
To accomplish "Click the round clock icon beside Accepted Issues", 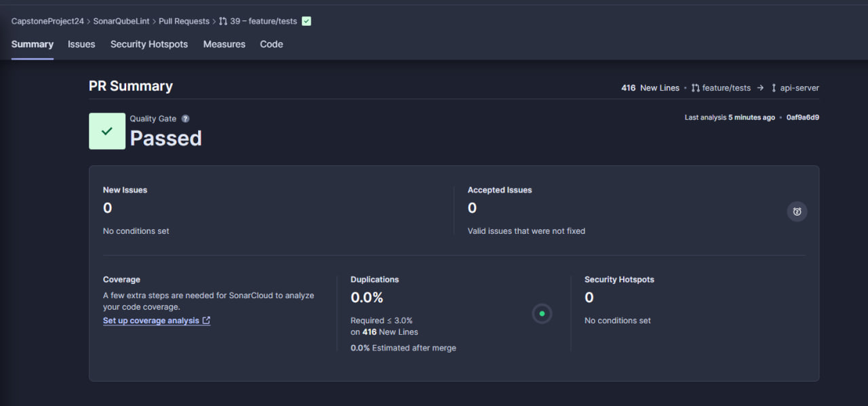I will 797,211.
